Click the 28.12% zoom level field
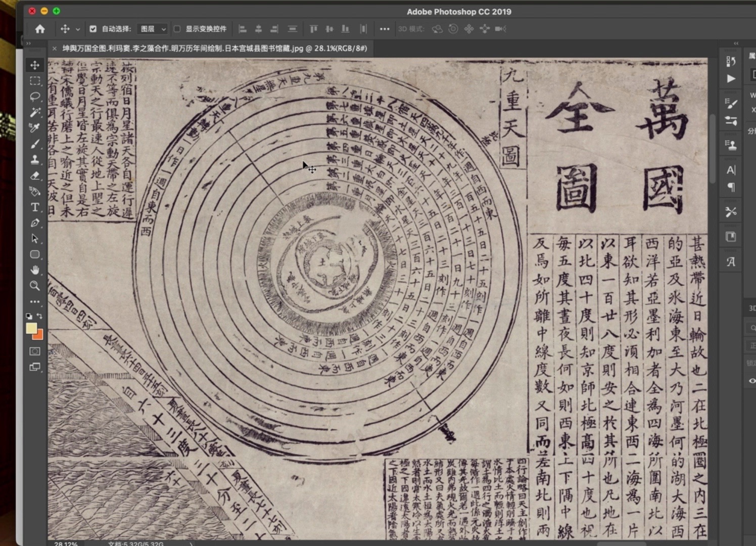 pos(66,544)
